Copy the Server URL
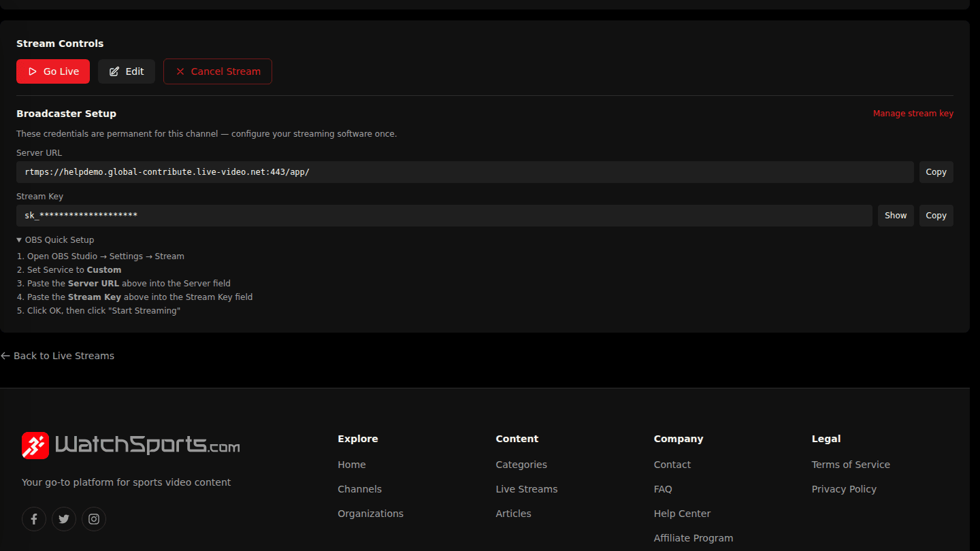The width and height of the screenshot is (980, 551). [x=936, y=172]
